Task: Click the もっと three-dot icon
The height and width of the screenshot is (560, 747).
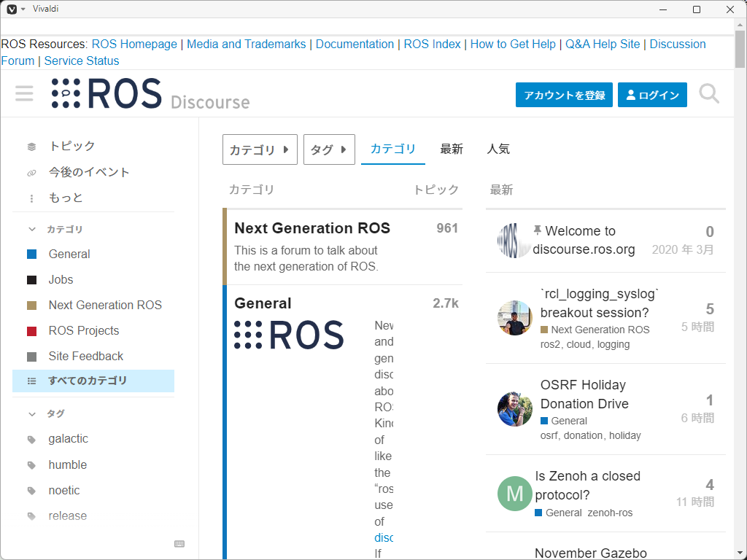Action: point(31,198)
